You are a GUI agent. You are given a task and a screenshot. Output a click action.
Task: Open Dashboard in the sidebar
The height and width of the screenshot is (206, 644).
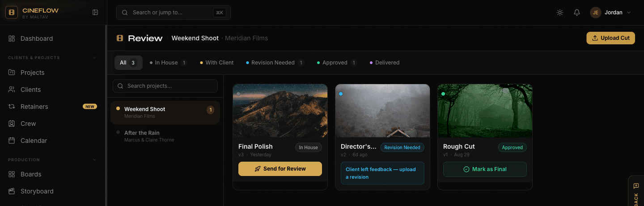coord(53,39)
